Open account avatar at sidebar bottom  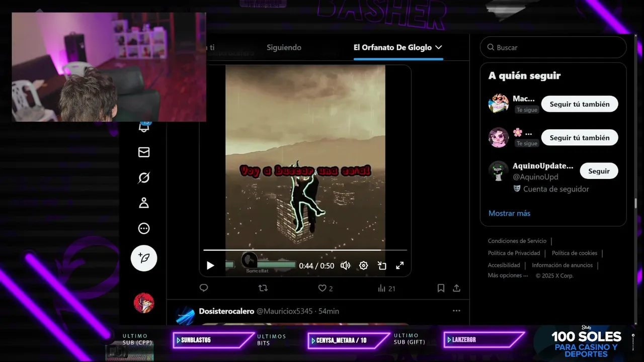click(x=144, y=303)
